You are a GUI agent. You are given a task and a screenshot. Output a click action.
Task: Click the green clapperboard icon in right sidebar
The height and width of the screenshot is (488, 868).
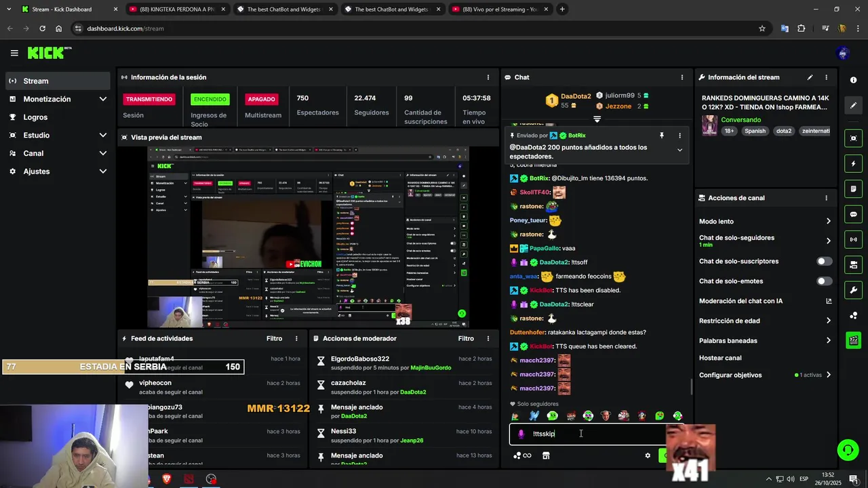pos(853,340)
